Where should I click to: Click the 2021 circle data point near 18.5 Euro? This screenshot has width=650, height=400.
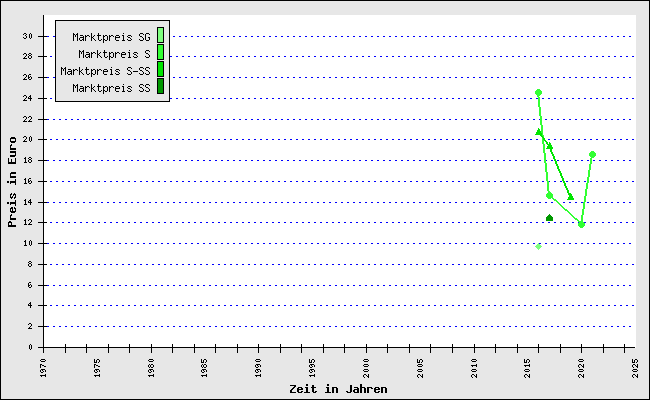click(592, 155)
